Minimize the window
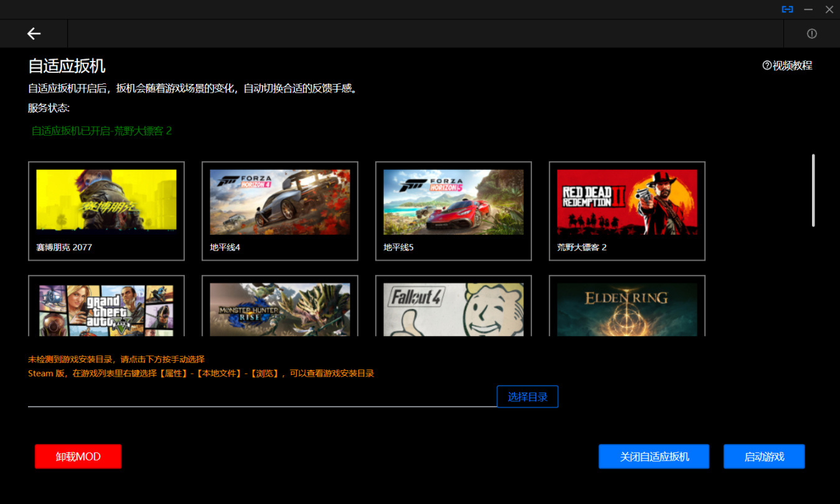The image size is (840, 504). point(808,9)
